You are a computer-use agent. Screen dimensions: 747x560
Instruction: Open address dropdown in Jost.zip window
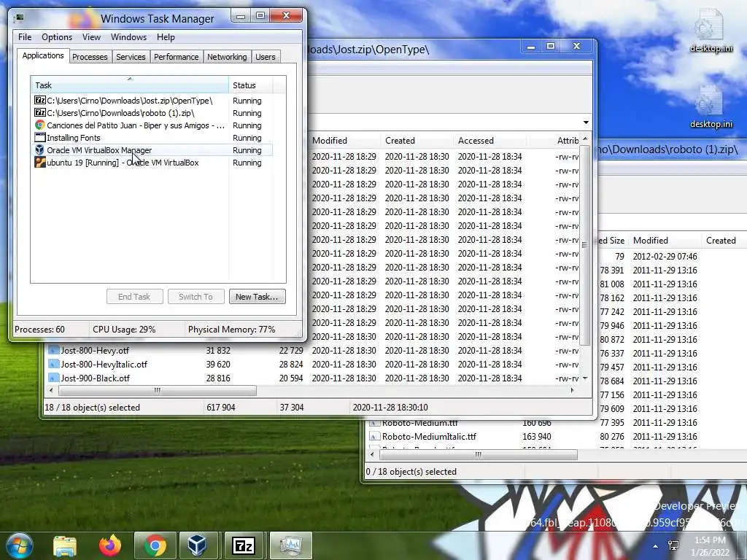coord(586,122)
